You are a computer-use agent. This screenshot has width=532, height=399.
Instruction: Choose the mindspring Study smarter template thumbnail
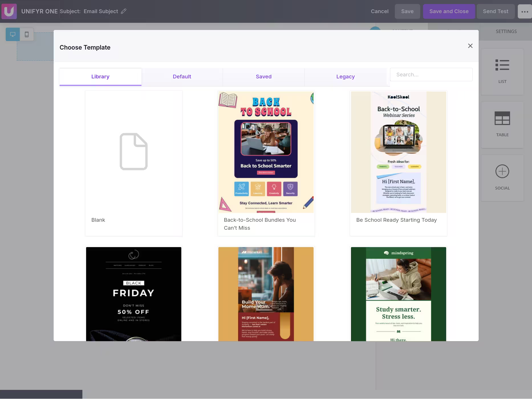[399, 294]
